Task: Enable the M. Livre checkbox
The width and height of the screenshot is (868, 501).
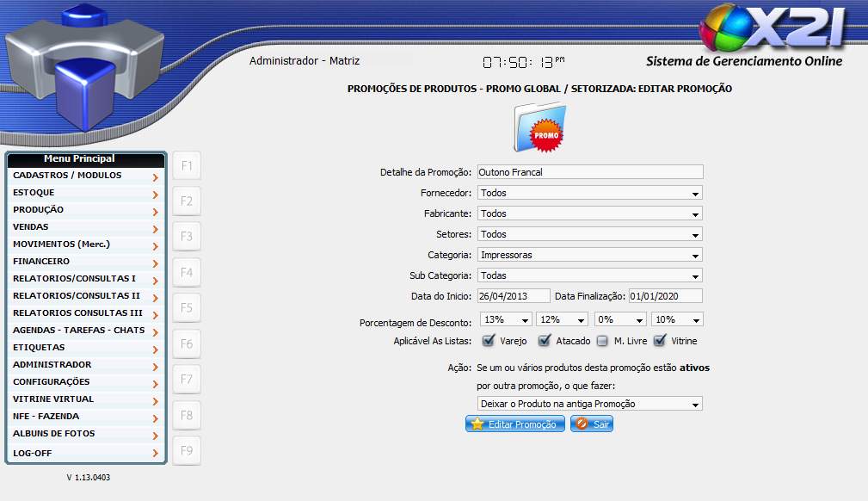Action: (602, 341)
